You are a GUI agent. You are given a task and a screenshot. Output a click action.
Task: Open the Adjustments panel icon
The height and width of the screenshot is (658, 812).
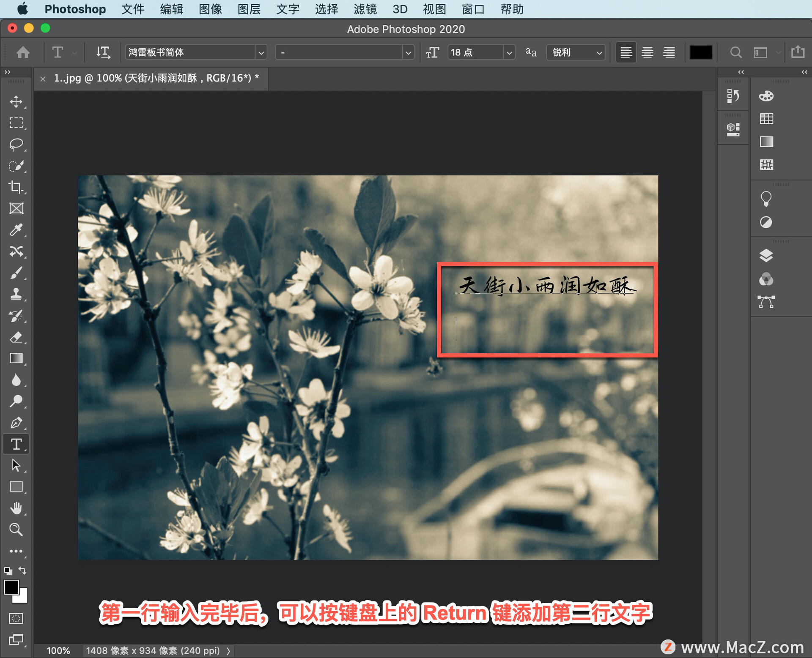point(766,222)
